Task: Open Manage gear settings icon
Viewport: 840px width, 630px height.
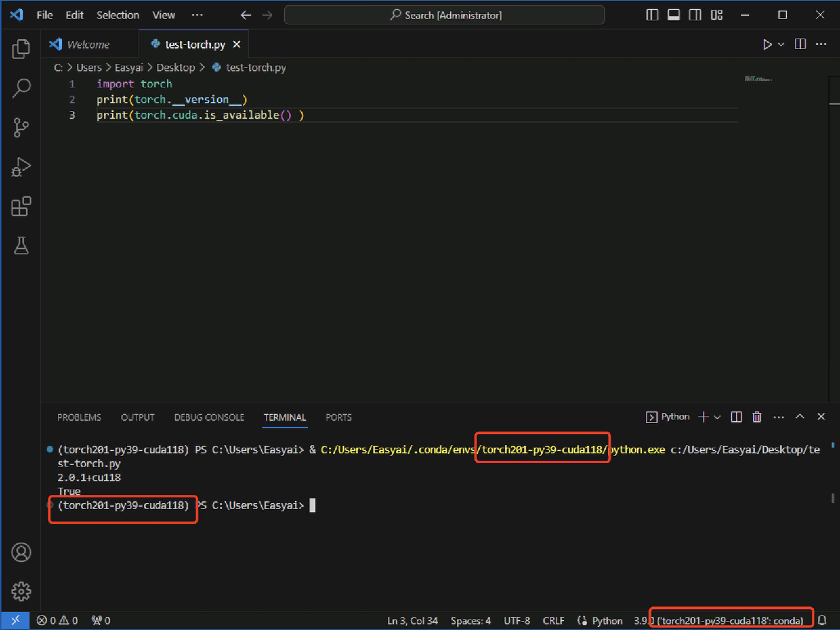Action: coord(21,591)
